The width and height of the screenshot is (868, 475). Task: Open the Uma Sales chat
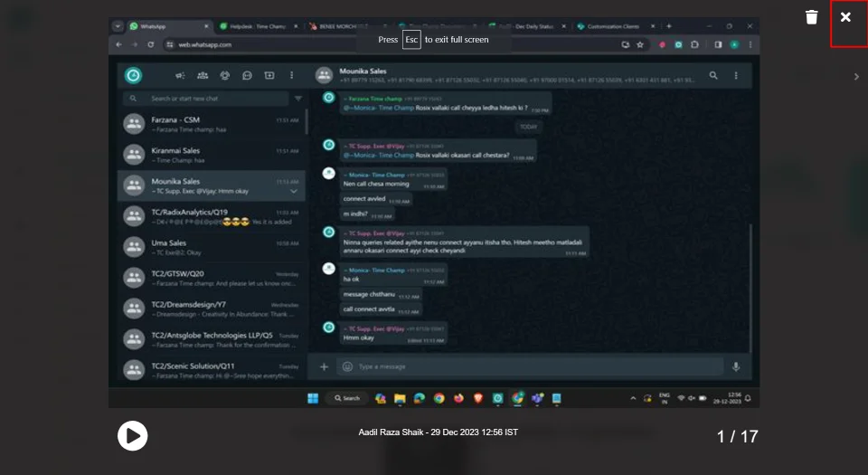point(212,248)
